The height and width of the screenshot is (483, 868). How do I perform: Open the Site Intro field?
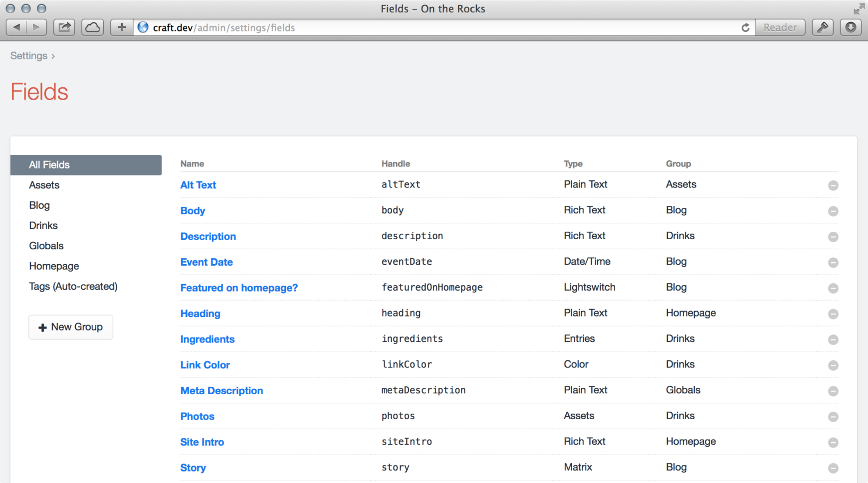click(202, 442)
